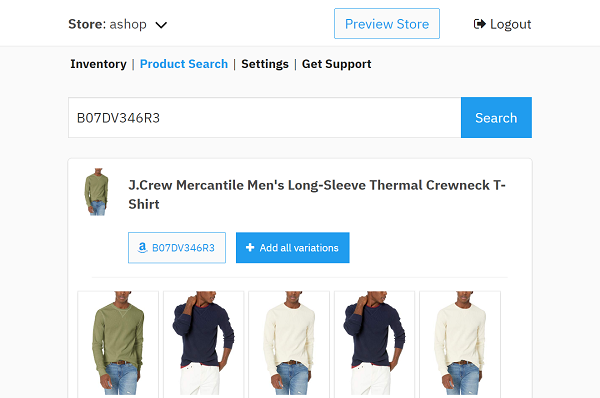The width and height of the screenshot is (600, 398).
Task: Focus the ASIN search input field
Action: point(264,117)
